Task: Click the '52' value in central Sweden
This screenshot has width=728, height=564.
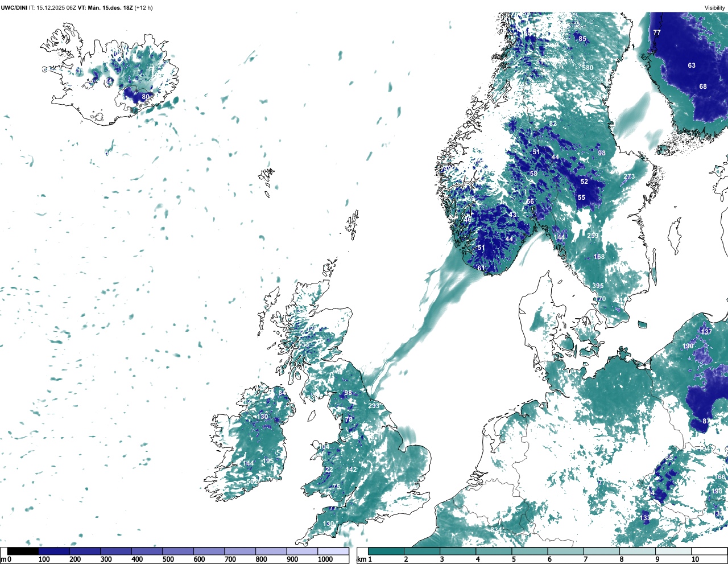Action: point(584,182)
